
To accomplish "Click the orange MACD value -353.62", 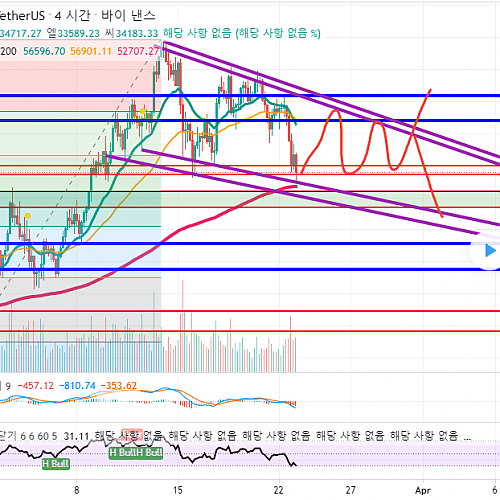I will tap(119, 386).
